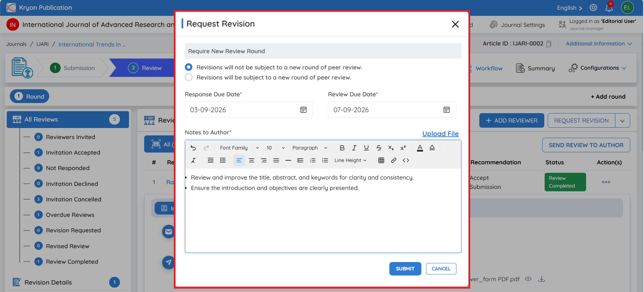Submit the revision request
The image size is (644, 292).
[x=405, y=269]
